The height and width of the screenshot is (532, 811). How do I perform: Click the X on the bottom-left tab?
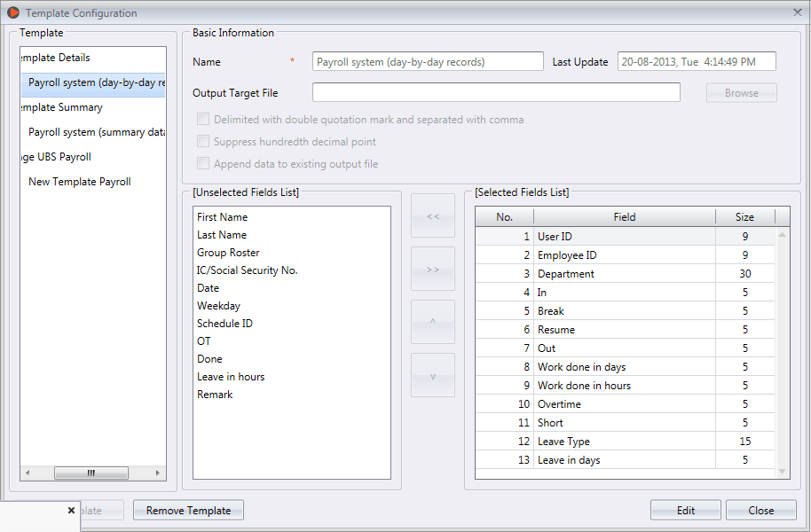coord(72,511)
